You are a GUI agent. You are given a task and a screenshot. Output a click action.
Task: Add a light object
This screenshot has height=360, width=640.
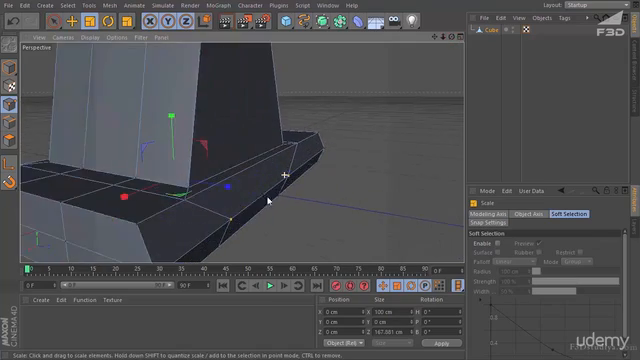point(412,21)
